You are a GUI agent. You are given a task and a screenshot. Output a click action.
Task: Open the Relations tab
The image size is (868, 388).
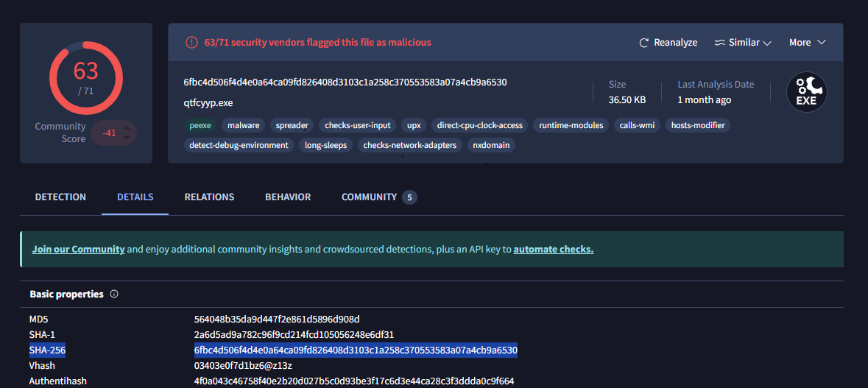209,197
